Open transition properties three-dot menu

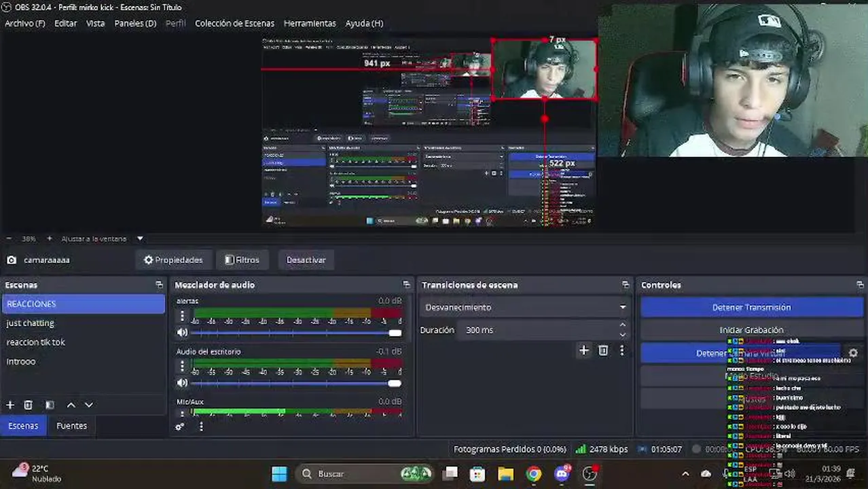click(621, 350)
